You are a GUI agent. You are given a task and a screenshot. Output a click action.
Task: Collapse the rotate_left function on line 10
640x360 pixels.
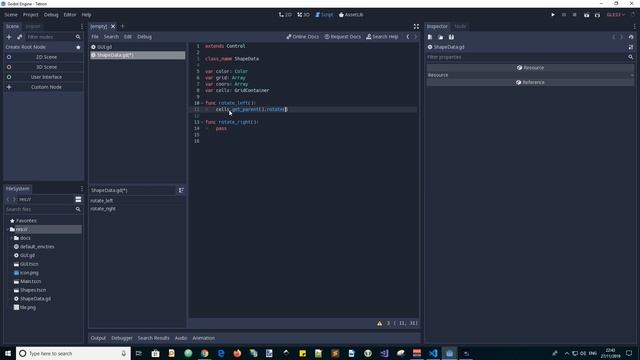202,103
